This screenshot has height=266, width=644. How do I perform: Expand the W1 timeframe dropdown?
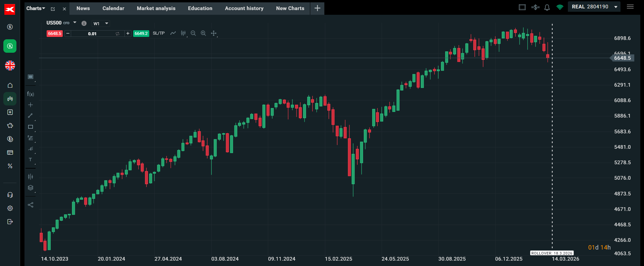(x=101, y=24)
